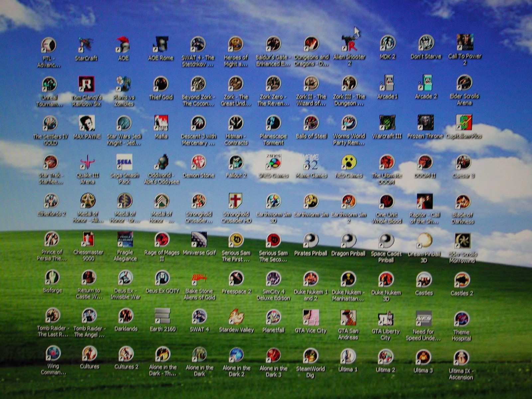This screenshot has width=532, height=399.
Task: Select the Caesar 3 shortcut
Action: pos(463,162)
